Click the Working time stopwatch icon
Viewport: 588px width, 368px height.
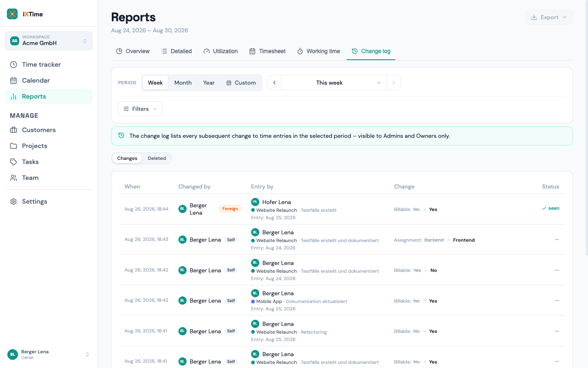click(x=300, y=51)
